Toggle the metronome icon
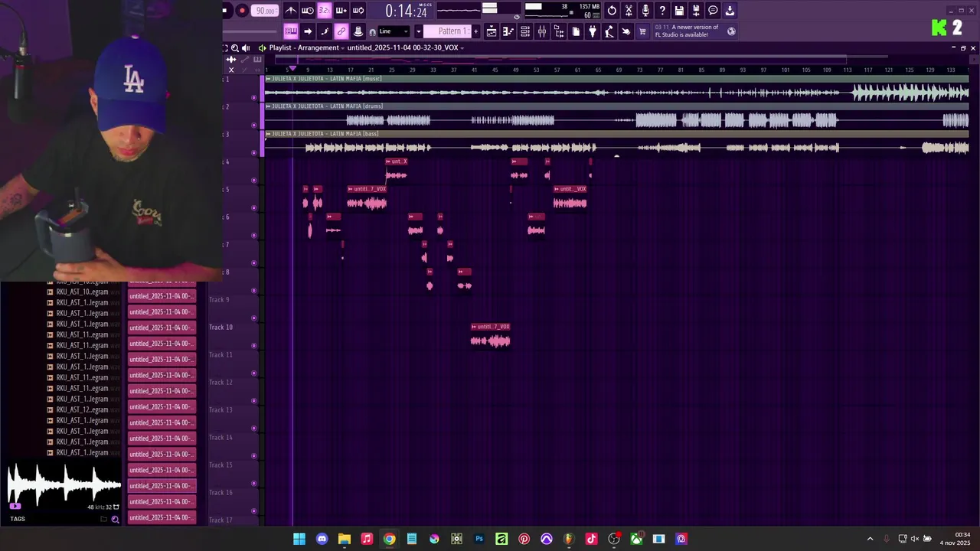Screen dimensions: 980x551 (x=291, y=11)
